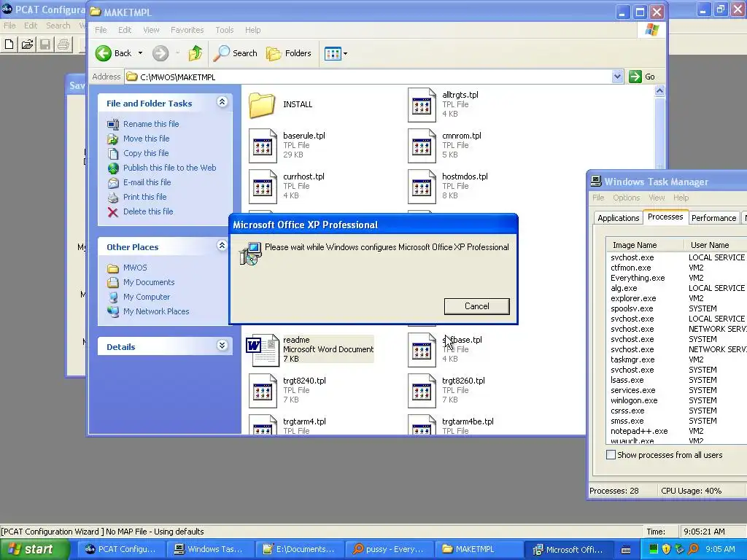Select the trgt8260.tpl file icon
Screen dimensions: 747x560
422,391
